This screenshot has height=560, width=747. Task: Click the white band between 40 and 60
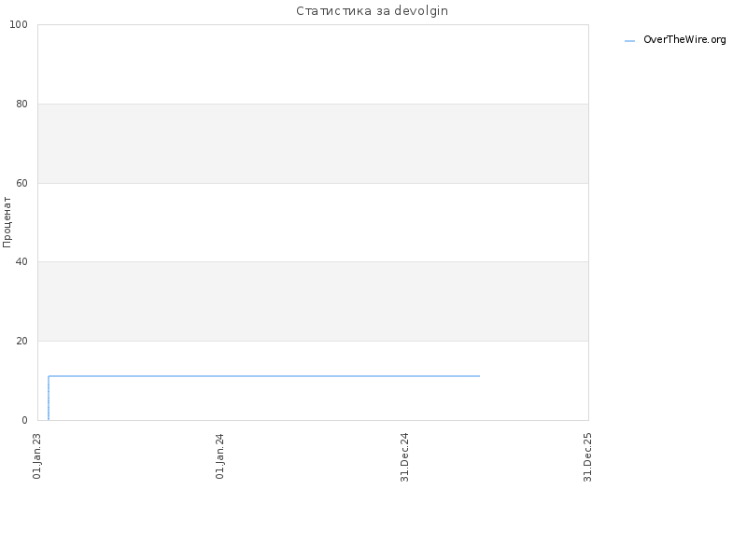(313, 222)
